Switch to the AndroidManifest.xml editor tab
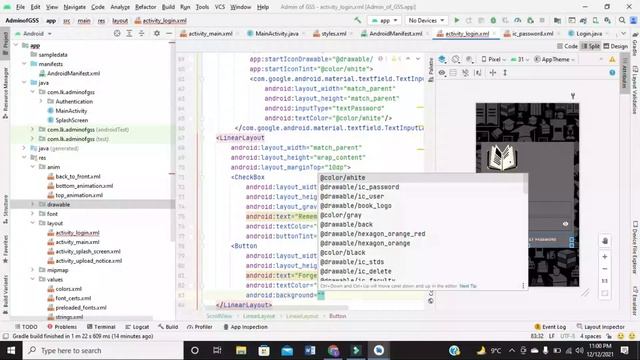 [395, 33]
